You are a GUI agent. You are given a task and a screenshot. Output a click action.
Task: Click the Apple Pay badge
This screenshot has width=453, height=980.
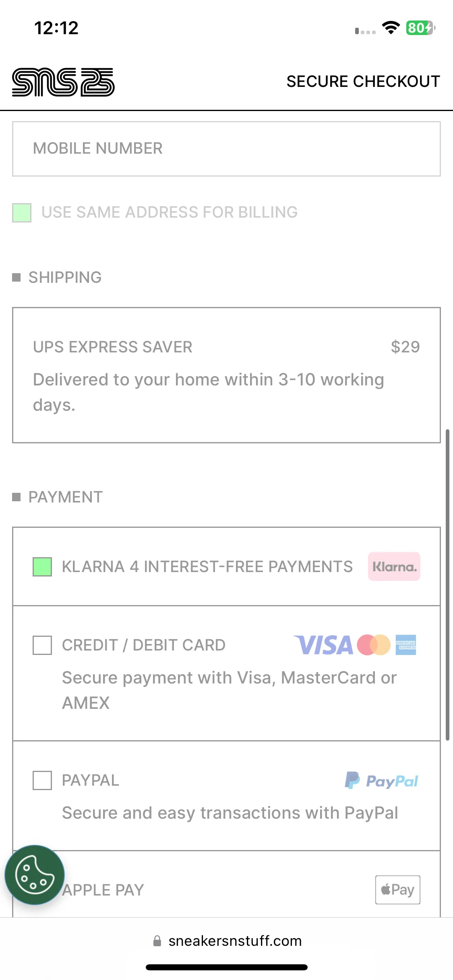click(398, 889)
